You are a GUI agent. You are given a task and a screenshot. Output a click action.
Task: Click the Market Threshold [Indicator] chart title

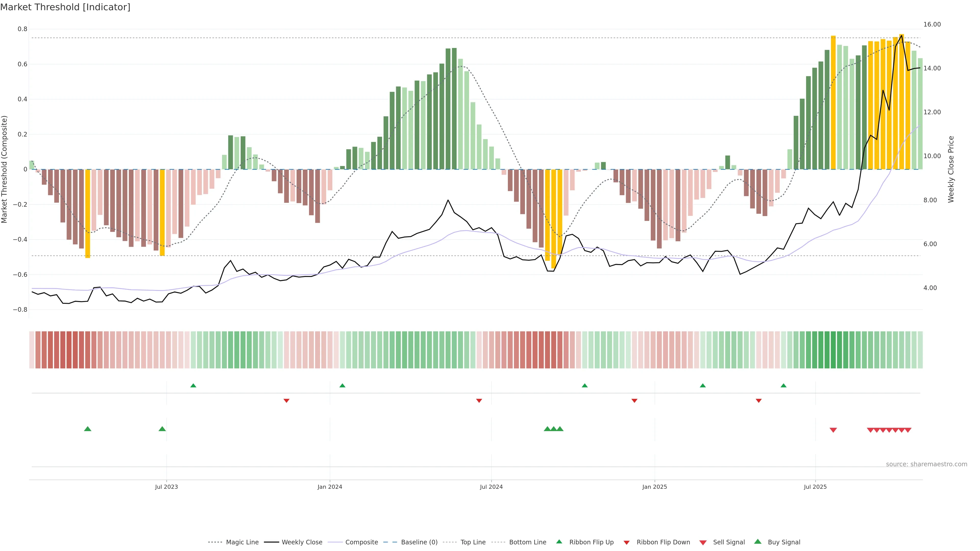click(x=65, y=7)
